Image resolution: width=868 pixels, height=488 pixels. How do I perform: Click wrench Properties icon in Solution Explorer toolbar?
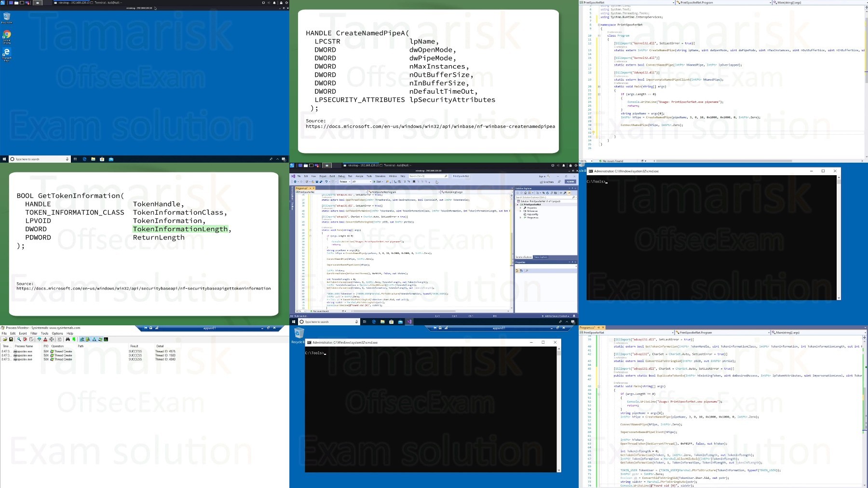(565, 193)
